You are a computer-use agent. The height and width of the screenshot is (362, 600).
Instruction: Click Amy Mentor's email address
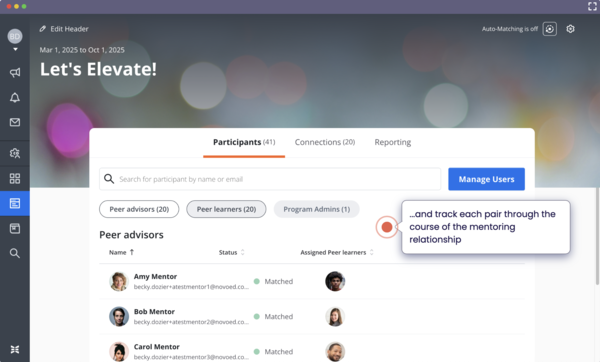pyautogui.click(x=191, y=287)
